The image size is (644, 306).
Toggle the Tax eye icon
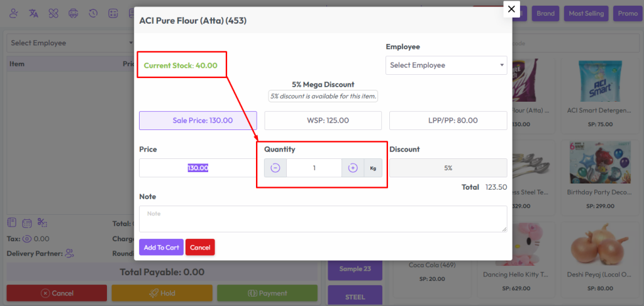click(x=27, y=239)
